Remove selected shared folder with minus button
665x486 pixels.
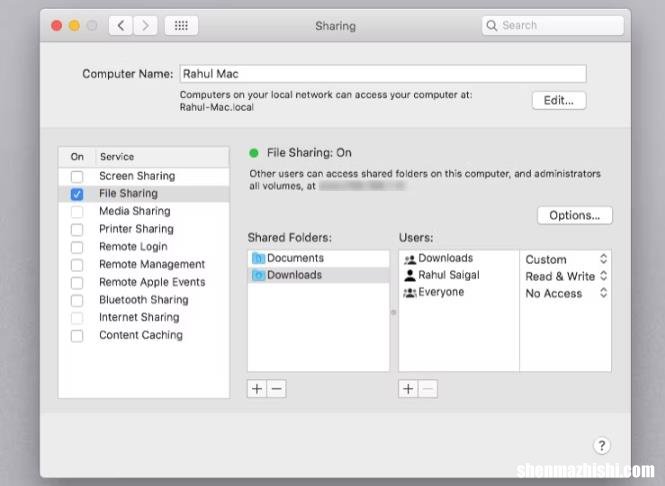click(277, 388)
